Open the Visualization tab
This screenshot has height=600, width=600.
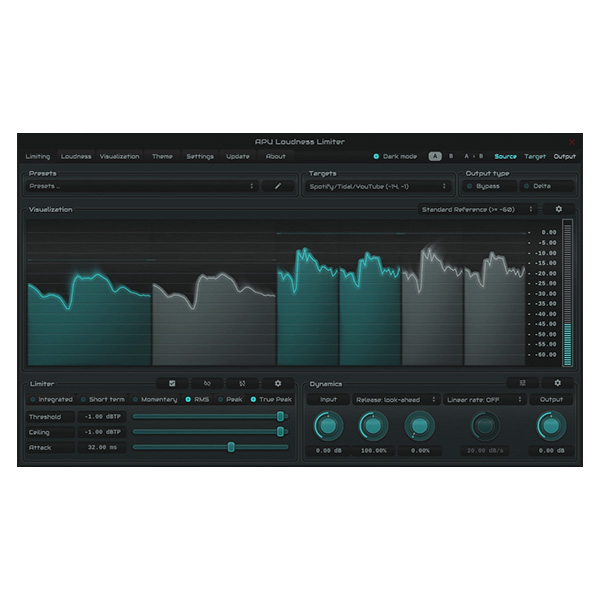pos(119,157)
